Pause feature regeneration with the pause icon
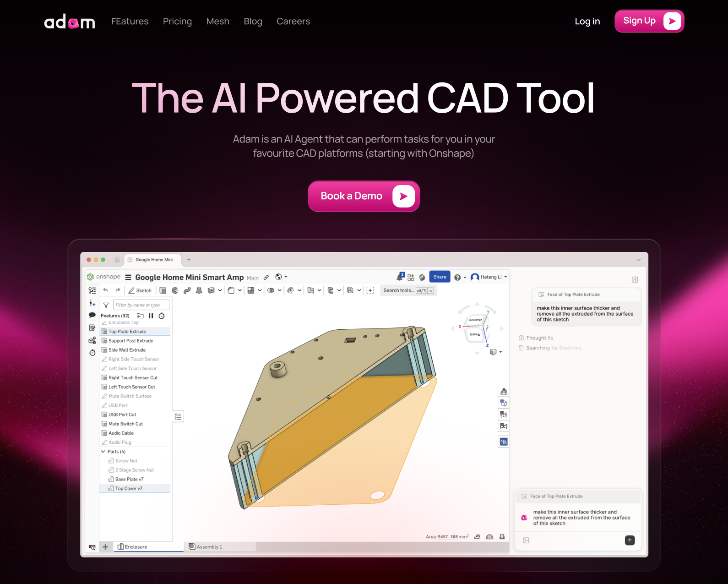Image resolution: width=728 pixels, height=584 pixels. tap(151, 316)
